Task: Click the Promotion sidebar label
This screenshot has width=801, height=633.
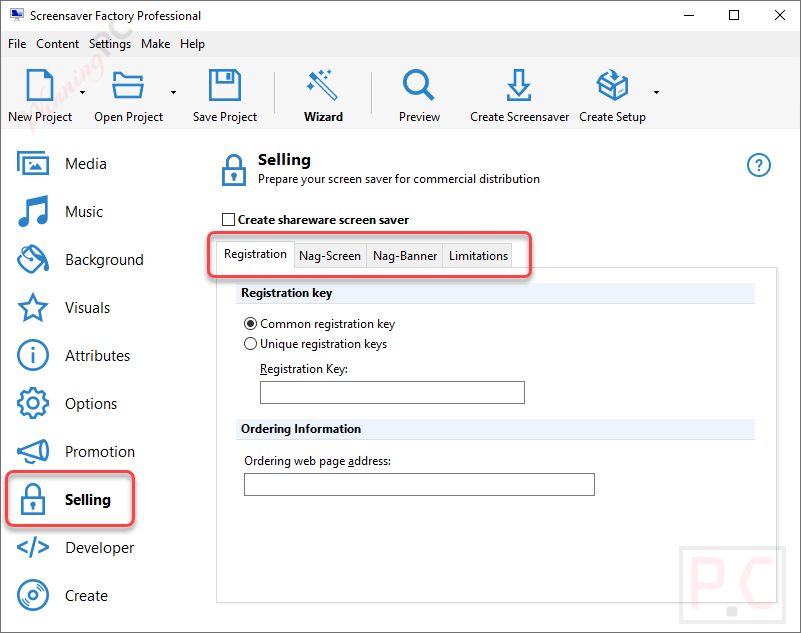Action: click(100, 452)
